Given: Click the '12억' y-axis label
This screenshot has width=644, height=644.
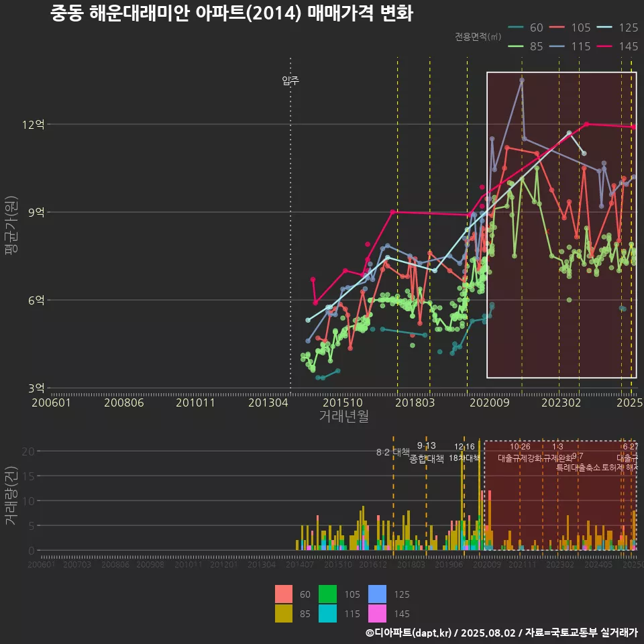Looking at the screenshot, I should pos(34,125).
